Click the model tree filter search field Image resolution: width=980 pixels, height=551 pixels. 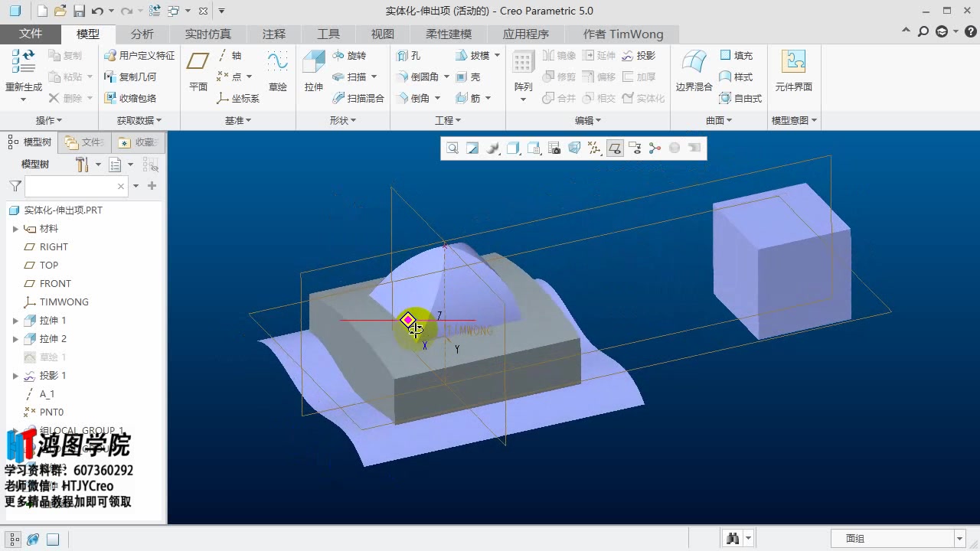(71, 186)
